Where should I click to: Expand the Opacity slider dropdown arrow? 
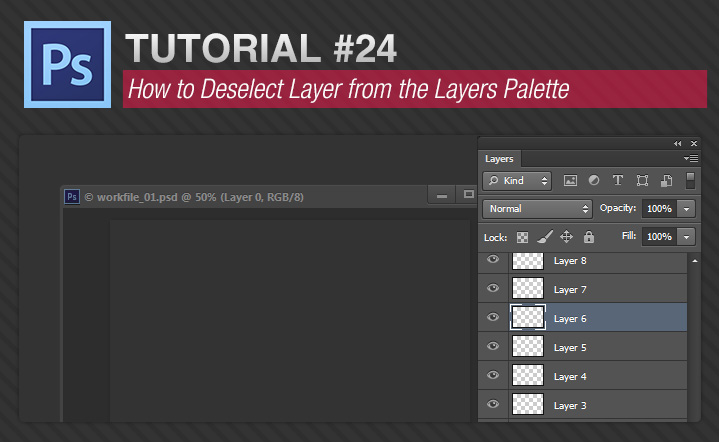pyautogui.click(x=686, y=209)
